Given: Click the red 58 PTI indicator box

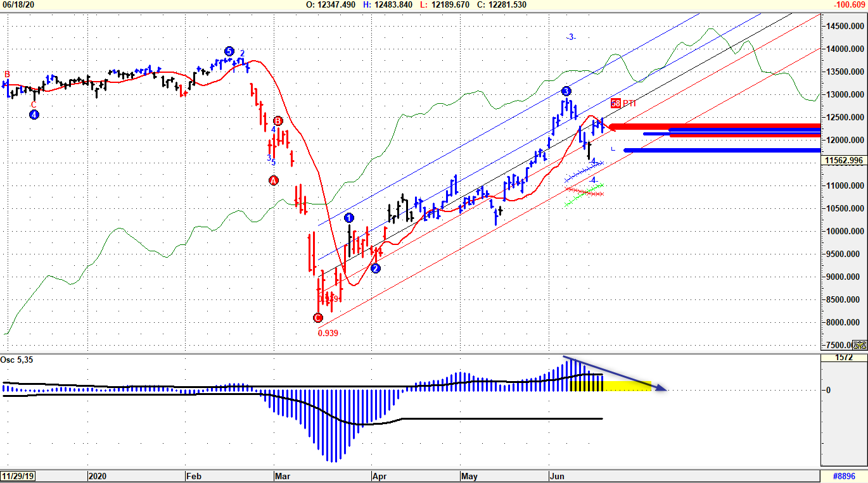Looking at the screenshot, I should click(x=616, y=103).
